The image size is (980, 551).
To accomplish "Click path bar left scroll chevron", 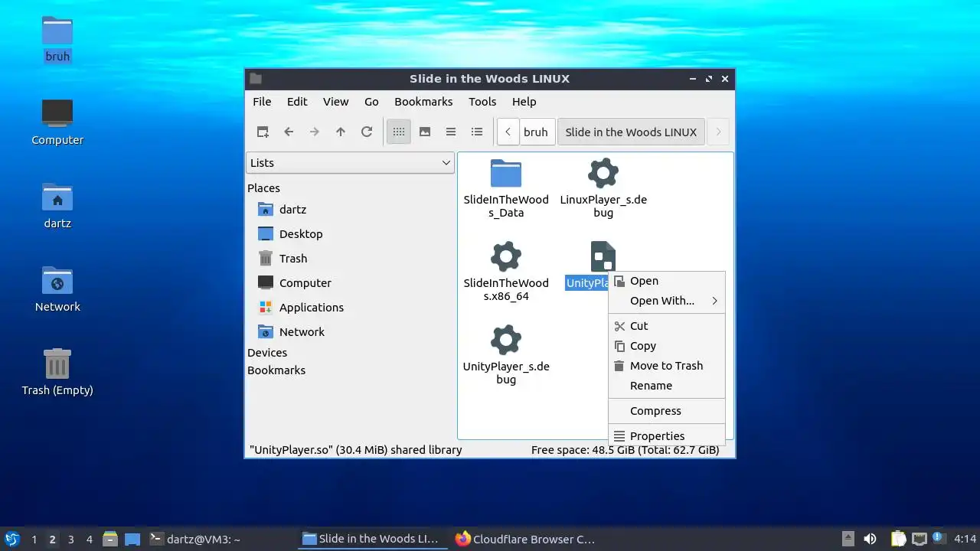I will [x=508, y=132].
